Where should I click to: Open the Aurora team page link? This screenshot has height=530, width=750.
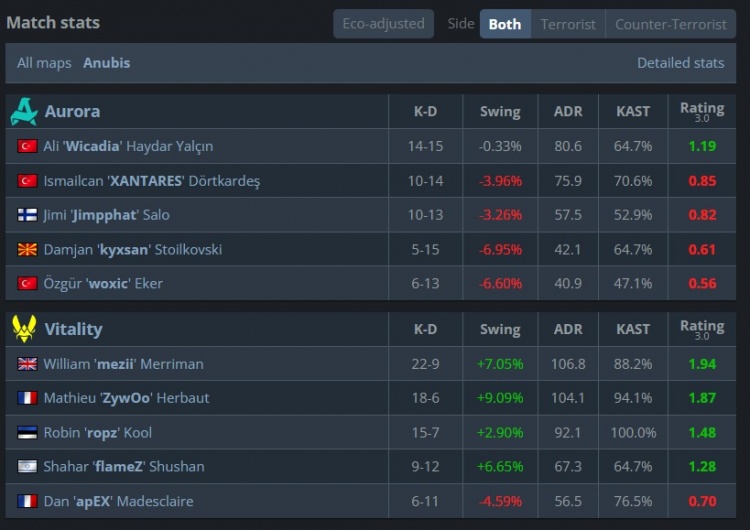click(72, 111)
